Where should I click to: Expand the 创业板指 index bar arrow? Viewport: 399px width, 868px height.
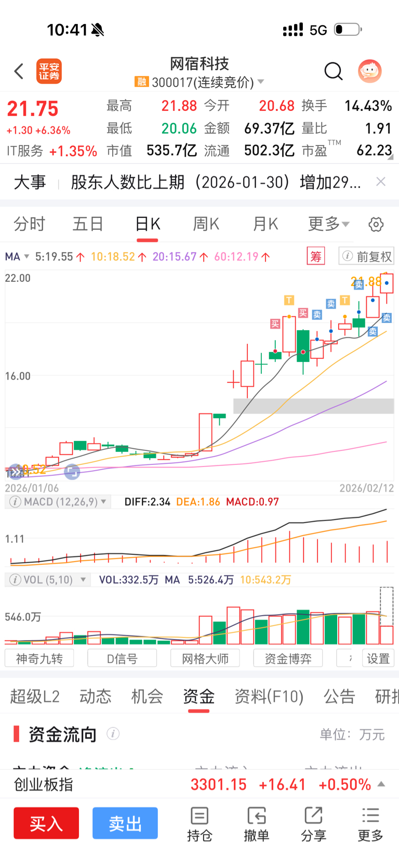point(381,784)
